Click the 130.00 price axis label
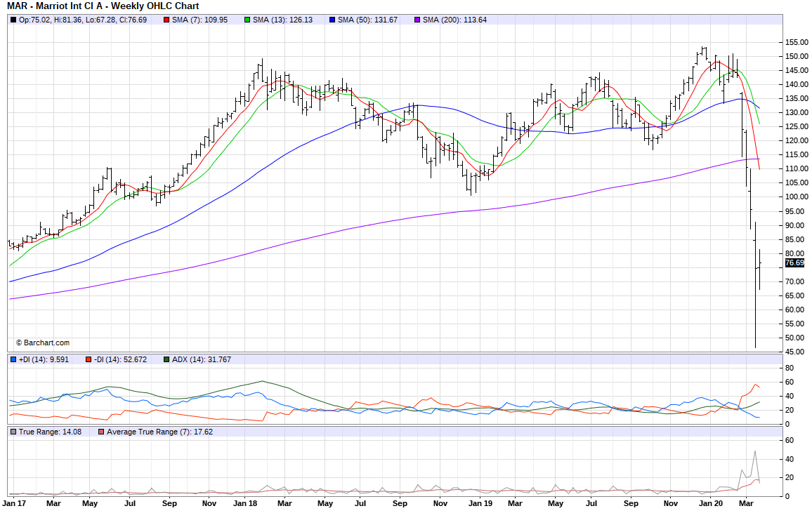Image resolution: width=812 pixels, height=525 pixels. 797,113
